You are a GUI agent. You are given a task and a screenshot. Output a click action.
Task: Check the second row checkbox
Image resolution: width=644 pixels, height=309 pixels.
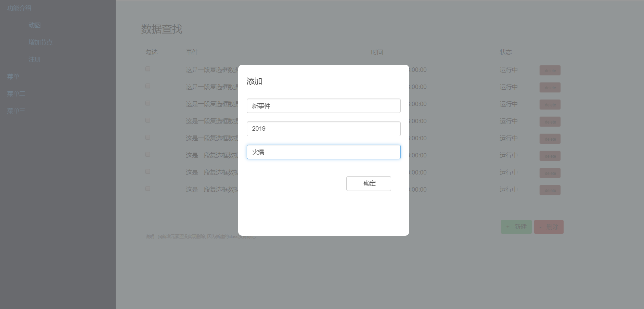point(148,86)
